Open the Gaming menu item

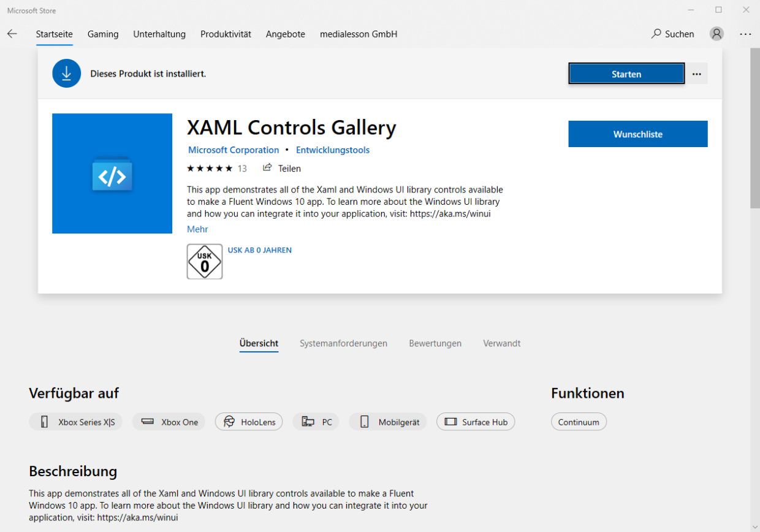tap(102, 34)
